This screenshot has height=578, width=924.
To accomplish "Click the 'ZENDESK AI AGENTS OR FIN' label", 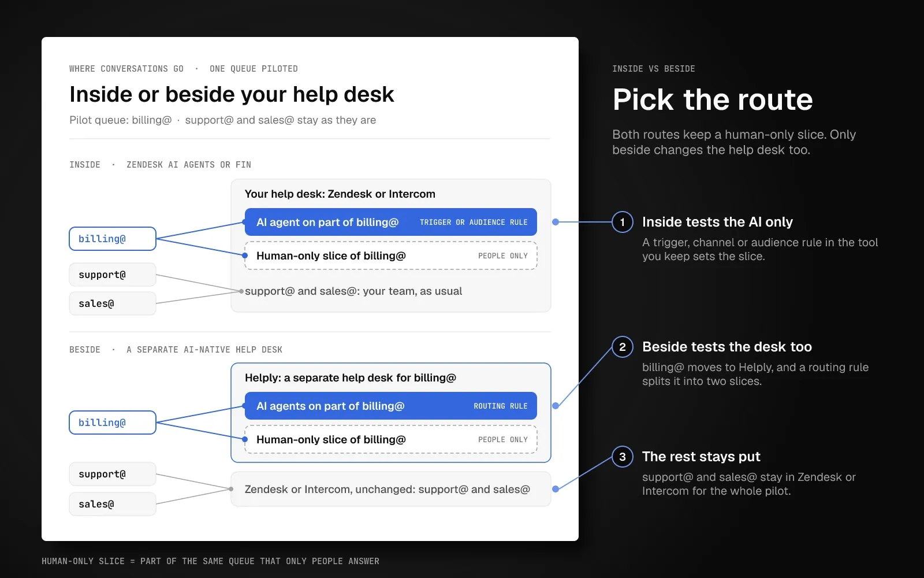I will (189, 165).
